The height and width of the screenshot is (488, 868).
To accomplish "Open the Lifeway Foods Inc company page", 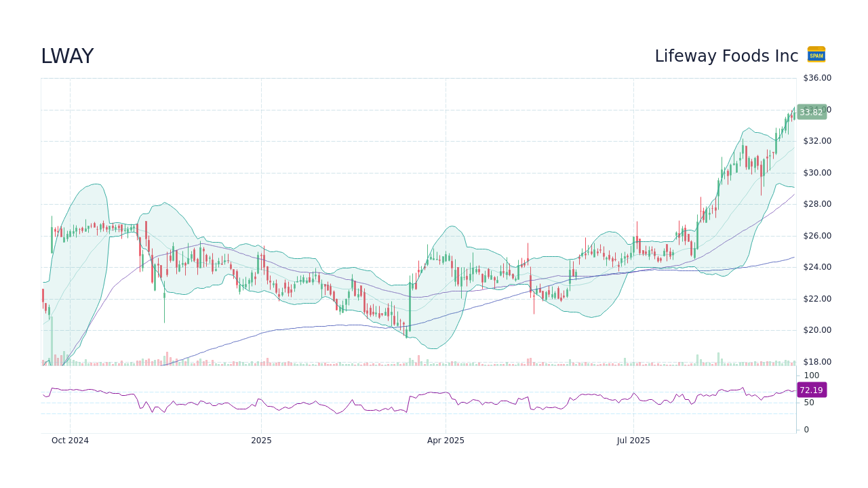I will pos(726,56).
